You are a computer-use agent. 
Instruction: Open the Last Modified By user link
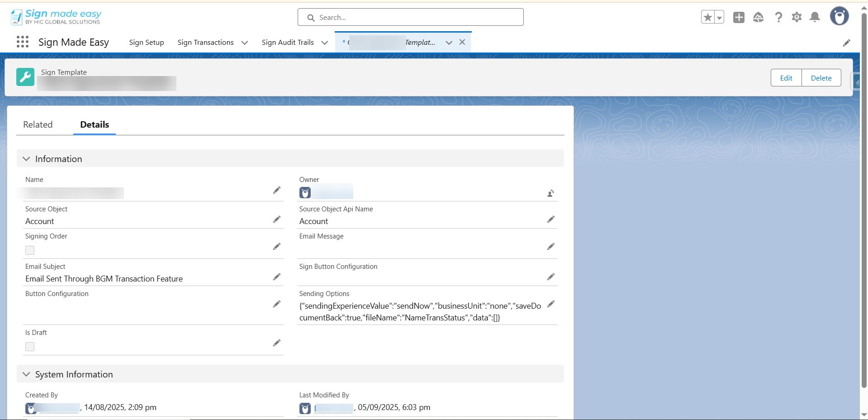[334, 408]
